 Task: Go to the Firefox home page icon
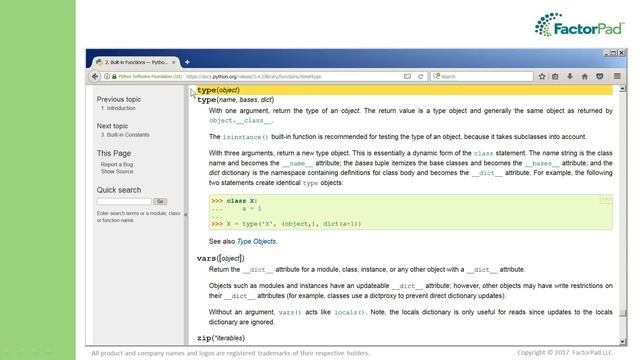(x=584, y=76)
